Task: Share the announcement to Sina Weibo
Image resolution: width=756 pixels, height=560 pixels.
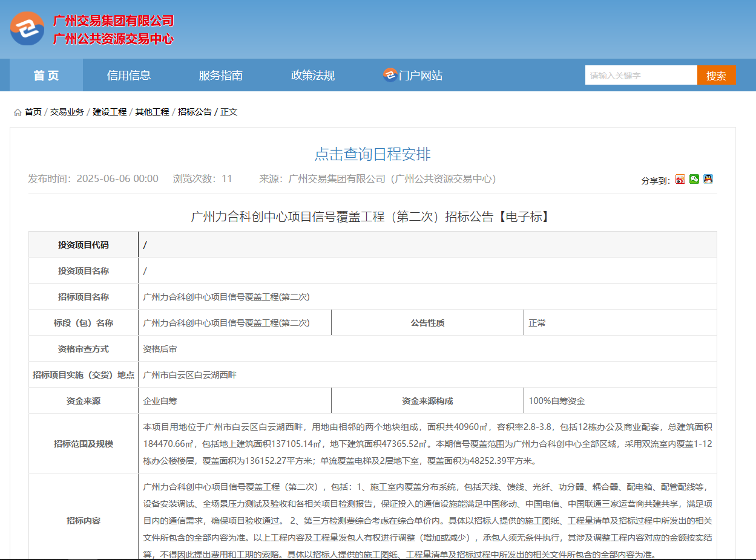Action: (x=680, y=178)
